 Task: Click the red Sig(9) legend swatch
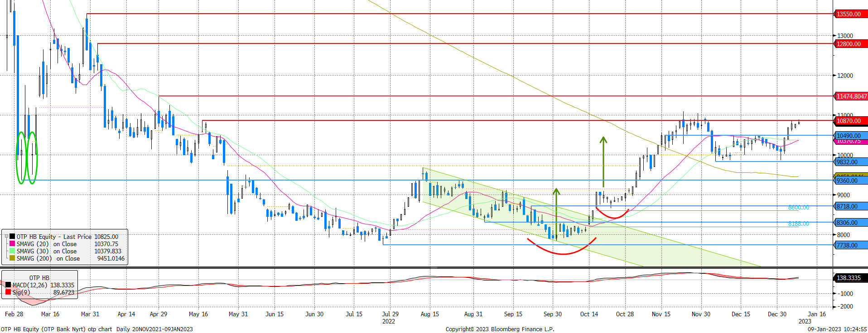pyautogui.click(x=8, y=292)
